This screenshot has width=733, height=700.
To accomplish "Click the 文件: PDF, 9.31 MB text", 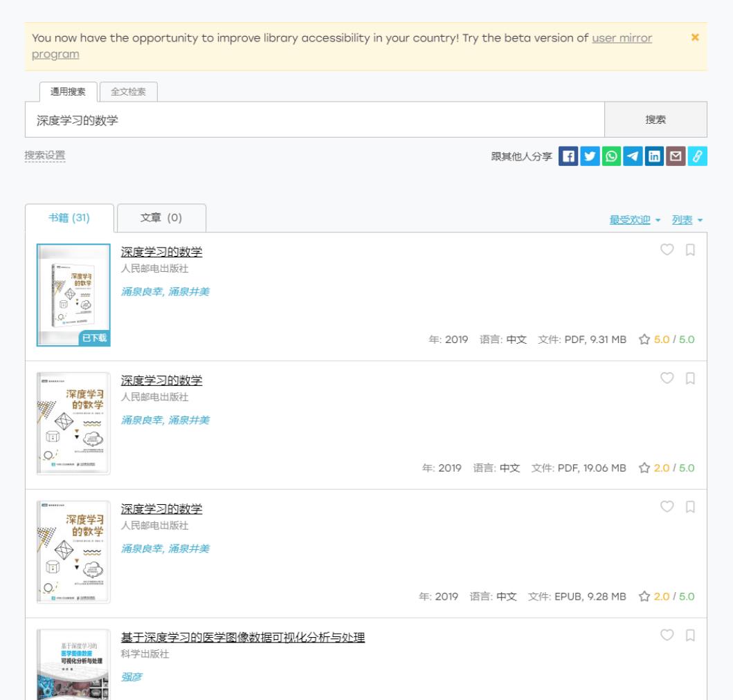I will coord(582,339).
